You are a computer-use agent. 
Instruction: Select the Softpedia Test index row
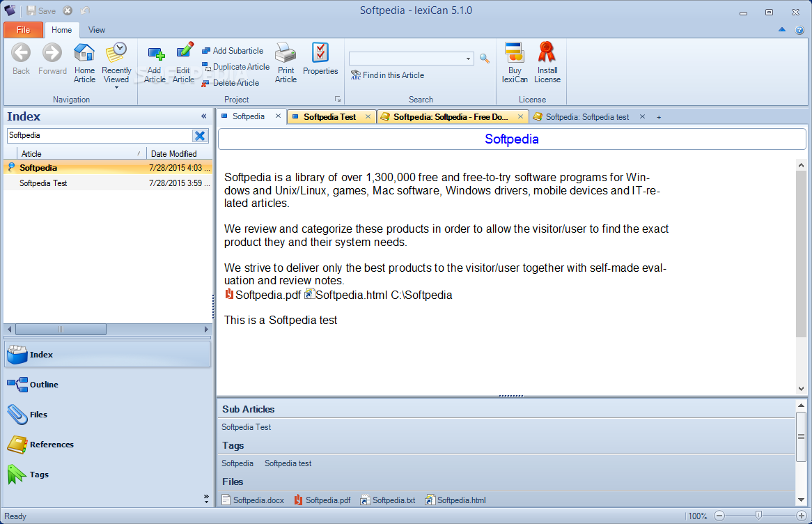(108, 183)
